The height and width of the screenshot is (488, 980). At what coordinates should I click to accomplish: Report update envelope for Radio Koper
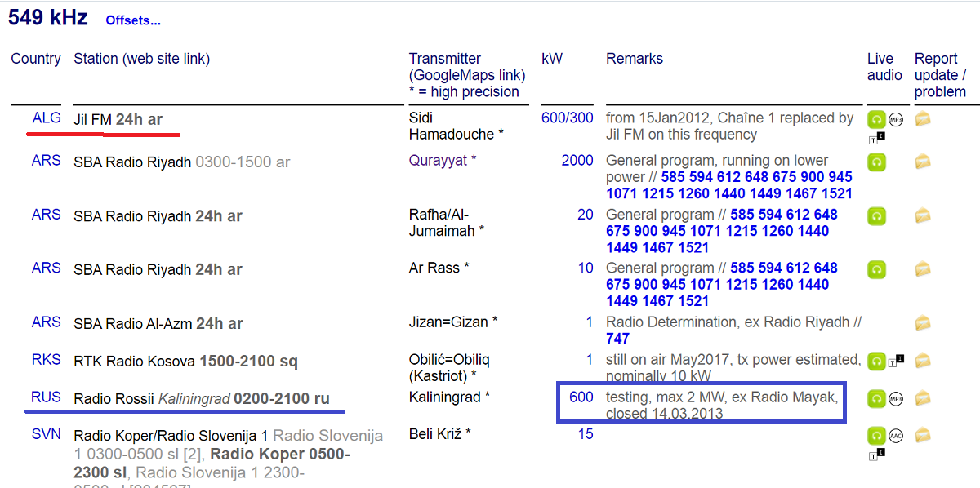923,436
